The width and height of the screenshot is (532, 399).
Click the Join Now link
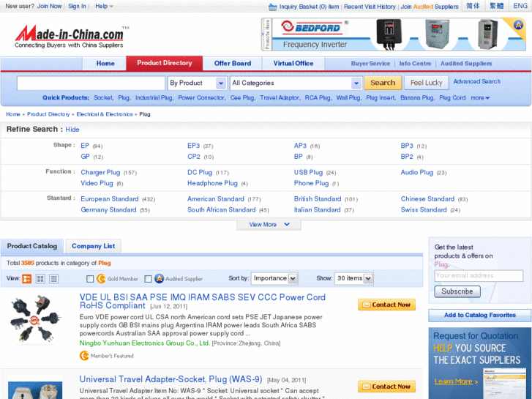coord(49,6)
